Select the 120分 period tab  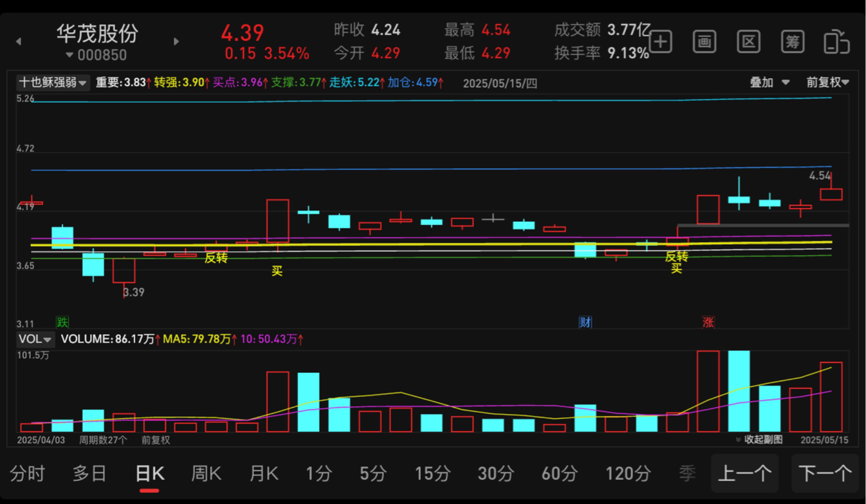[x=628, y=473]
